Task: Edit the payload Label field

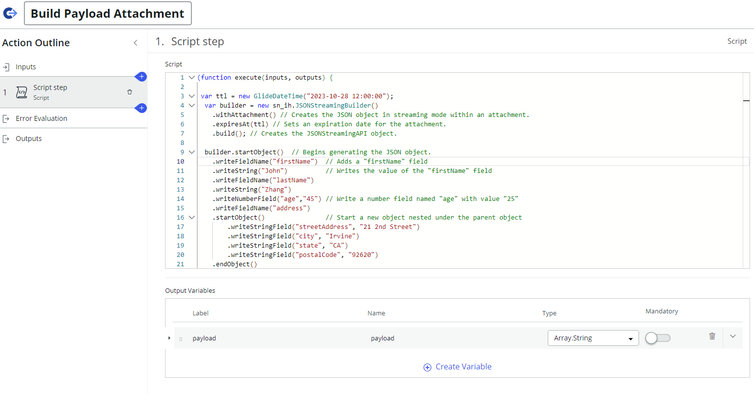Action: (x=204, y=338)
